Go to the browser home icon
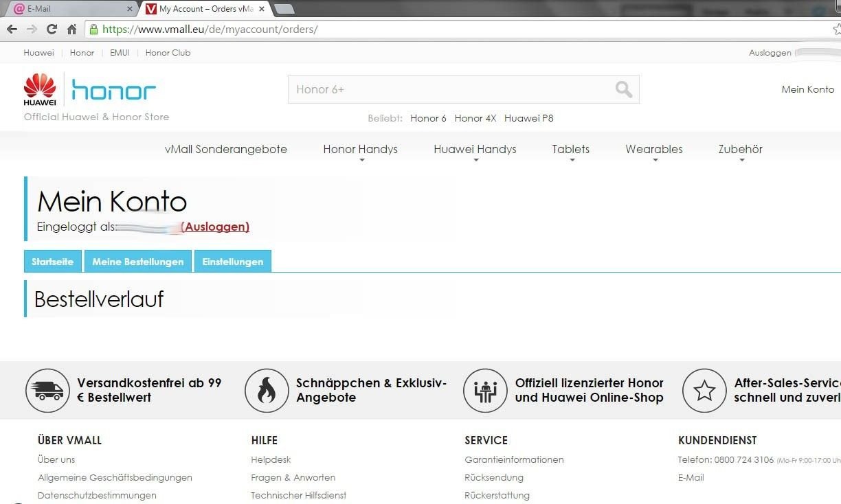This screenshot has height=504, width=841. pos(71,30)
